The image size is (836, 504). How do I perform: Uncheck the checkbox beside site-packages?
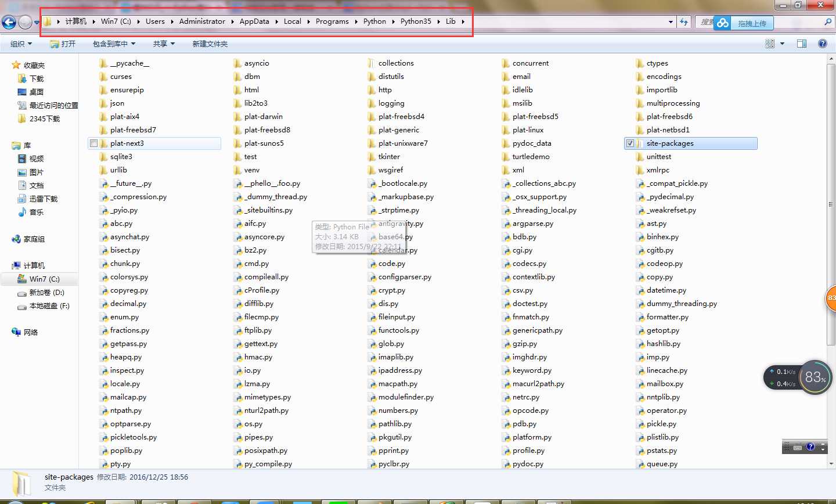point(630,143)
